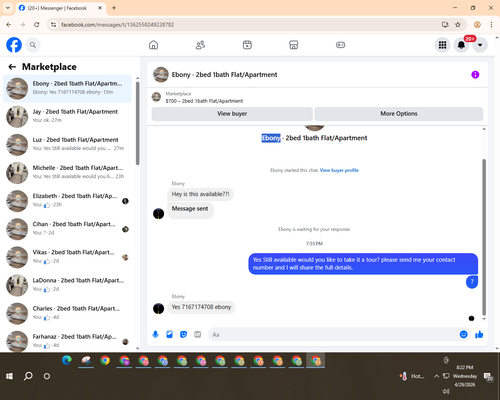Show hidden system tray icons chevron

pos(436,376)
